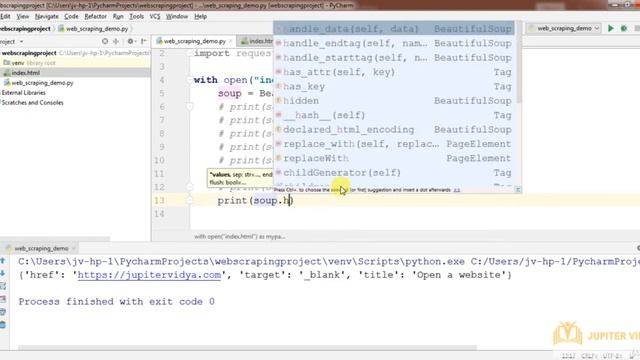This screenshot has height=360, width=640.
Task: Select index.html in project tree
Action: pos(76,73)
